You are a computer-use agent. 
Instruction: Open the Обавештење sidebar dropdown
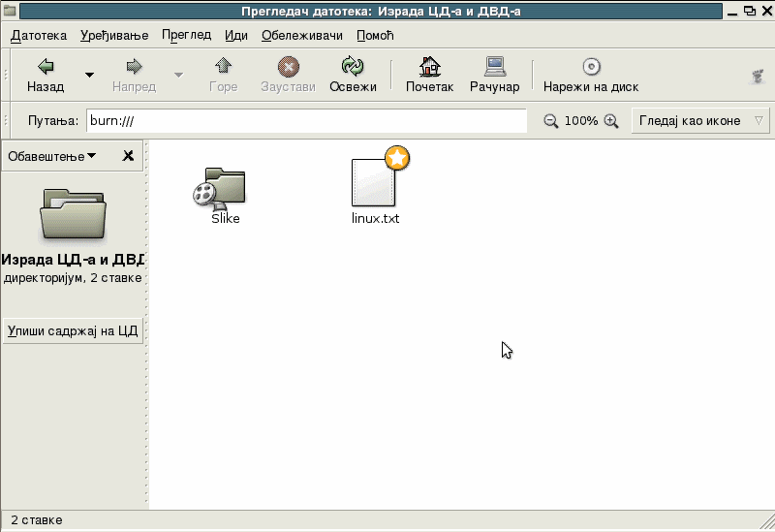point(52,156)
